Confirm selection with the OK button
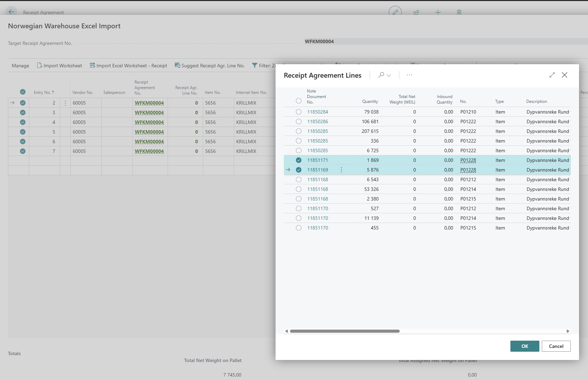588x380 pixels. (x=525, y=346)
